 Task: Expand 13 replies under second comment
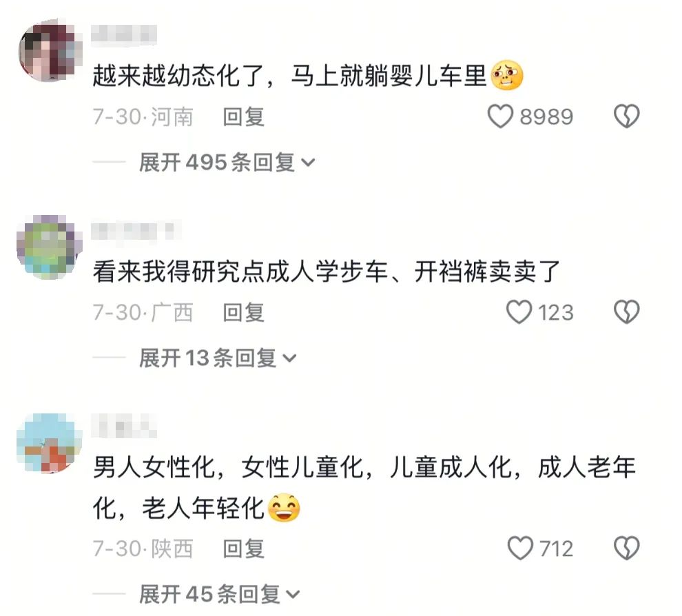click(x=218, y=358)
